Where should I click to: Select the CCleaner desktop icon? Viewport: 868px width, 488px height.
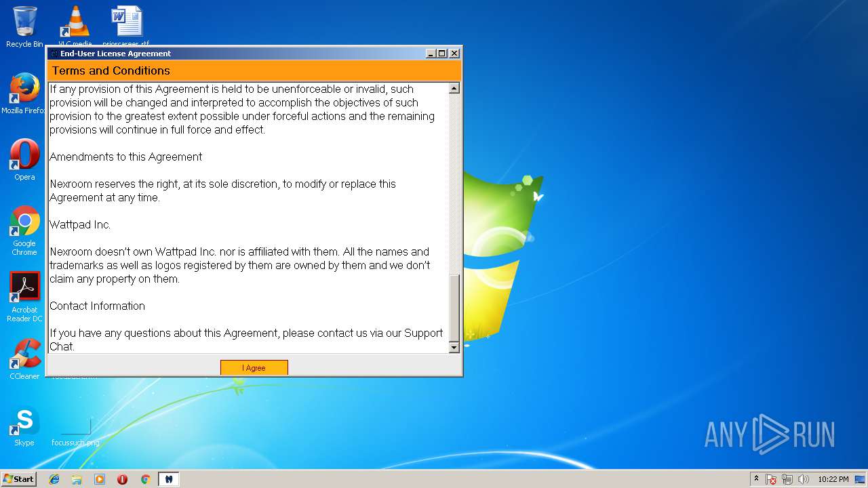tap(24, 359)
